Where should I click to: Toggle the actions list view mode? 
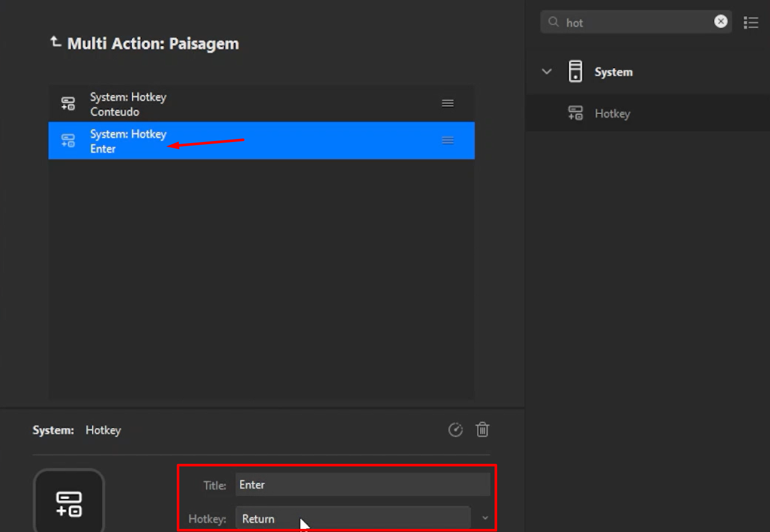click(x=751, y=23)
